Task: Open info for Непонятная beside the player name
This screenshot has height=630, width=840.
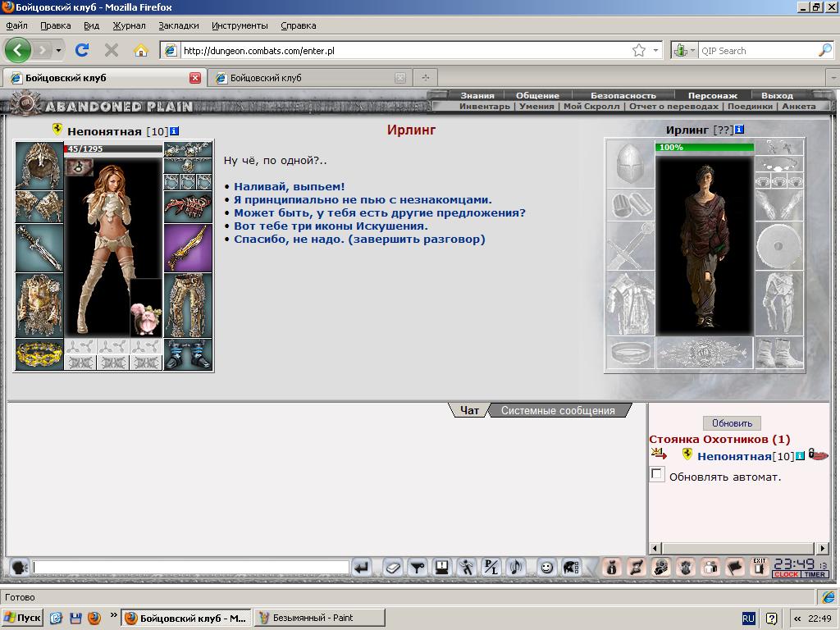Action: 174,131
